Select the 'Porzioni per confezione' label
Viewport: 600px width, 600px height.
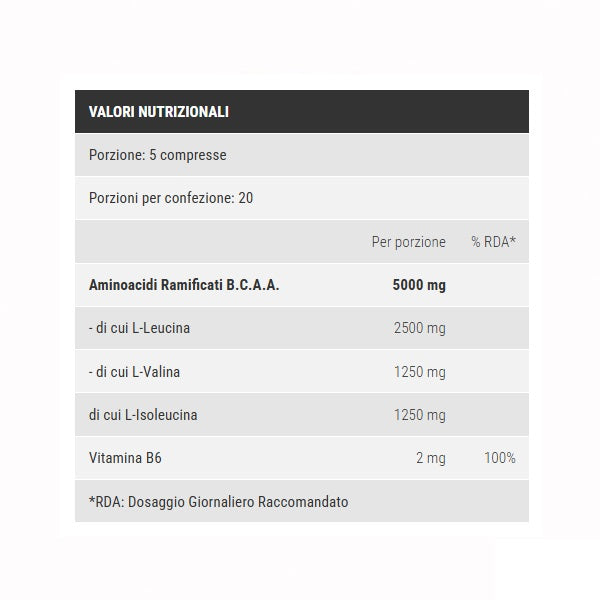pyautogui.click(x=162, y=198)
